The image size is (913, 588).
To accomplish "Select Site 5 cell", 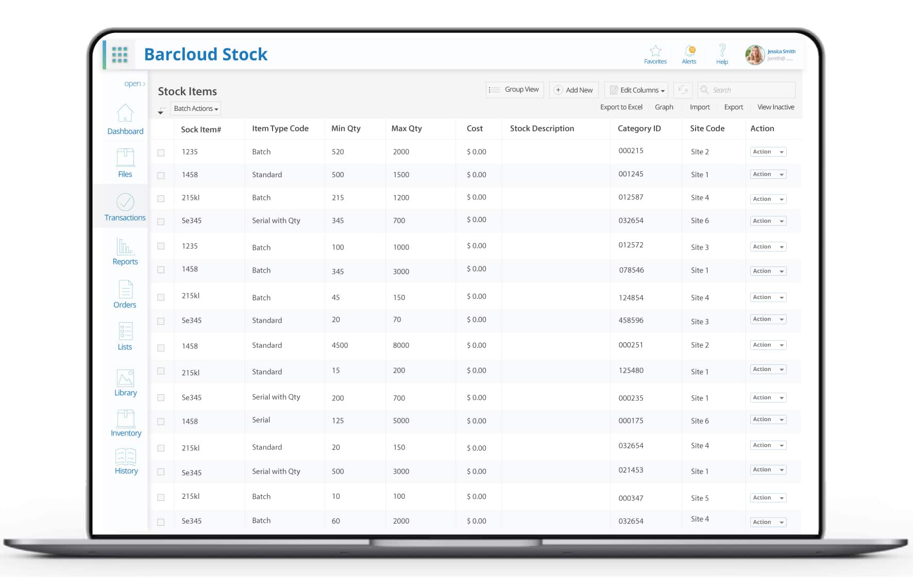I will coord(700,498).
